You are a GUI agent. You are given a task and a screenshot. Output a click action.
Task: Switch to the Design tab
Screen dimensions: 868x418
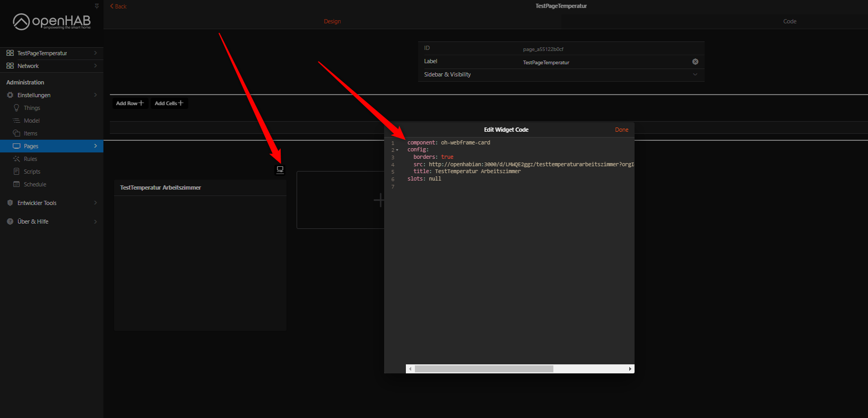pos(332,21)
